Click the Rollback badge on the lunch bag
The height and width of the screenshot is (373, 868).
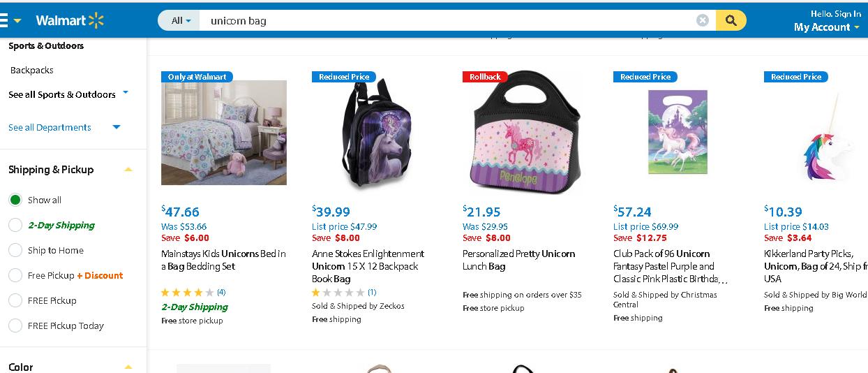coord(485,77)
